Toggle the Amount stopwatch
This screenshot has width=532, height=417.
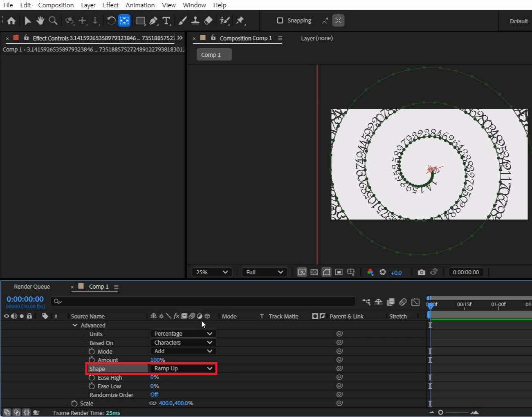pyautogui.click(x=92, y=360)
